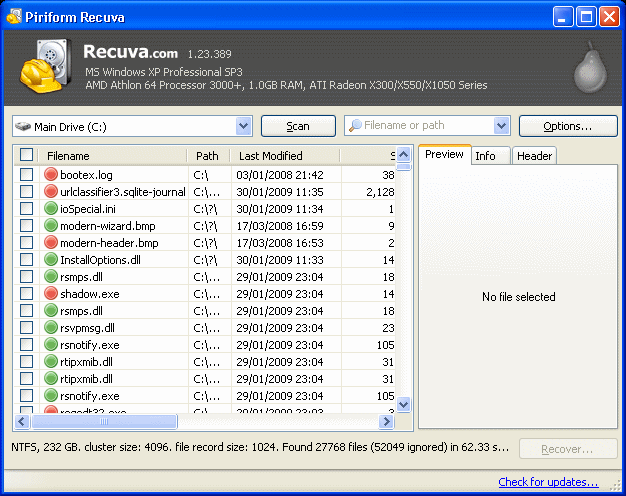The image size is (626, 496).
Task: Check the box for bootex.log
Action: click(x=26, y=175)
